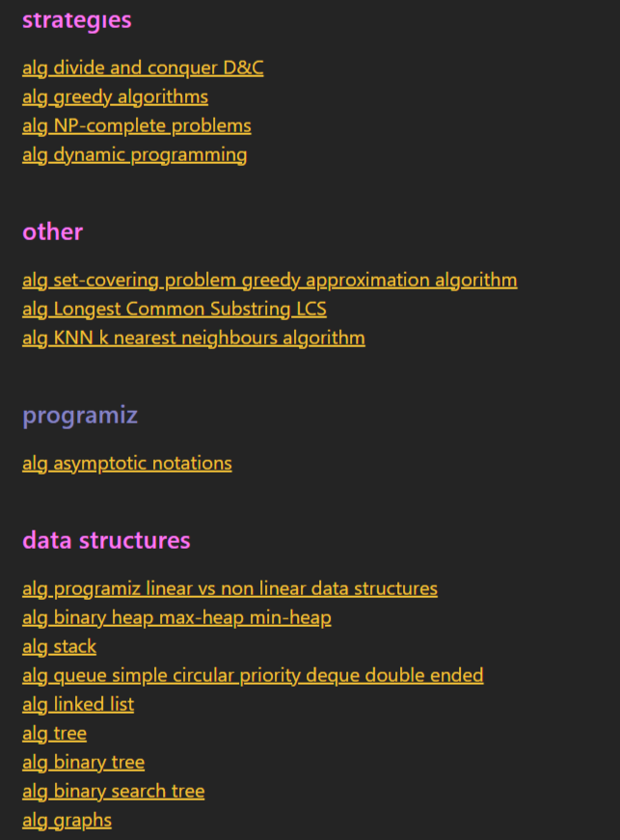
Task: Click the alg binary tree link
Action: pyautogui.click(x=83, y=763)
